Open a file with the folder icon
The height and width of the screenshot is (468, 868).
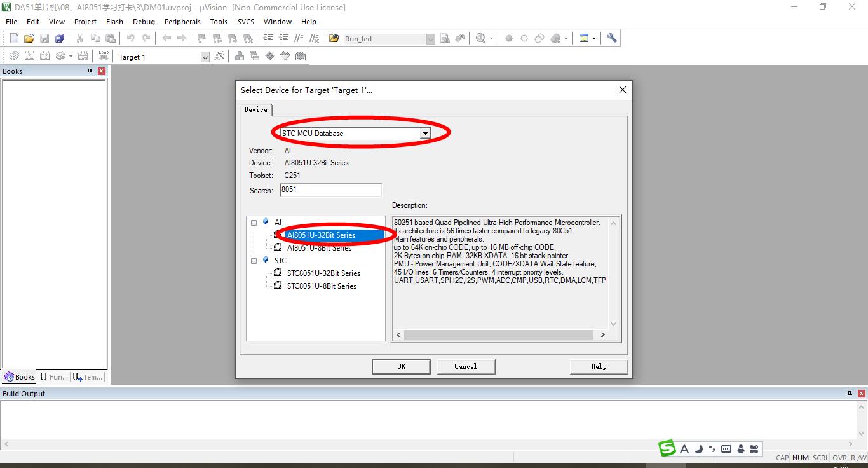tap(29, 38)
